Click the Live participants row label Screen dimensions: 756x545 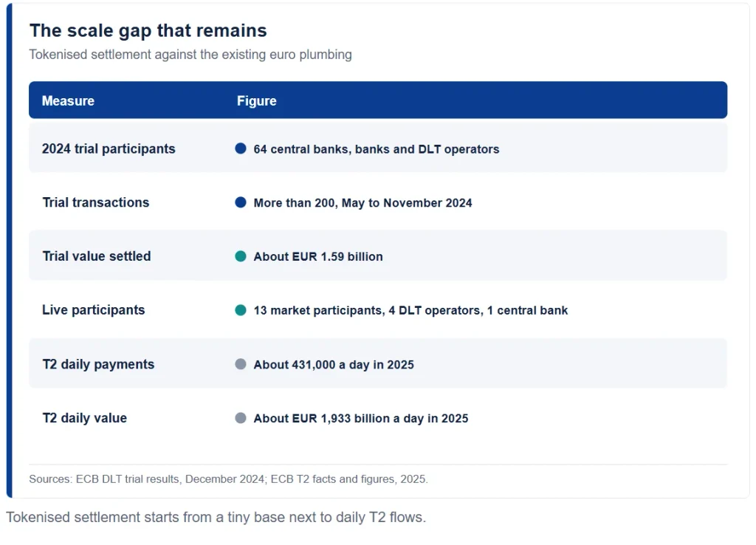tap(94, 310)
